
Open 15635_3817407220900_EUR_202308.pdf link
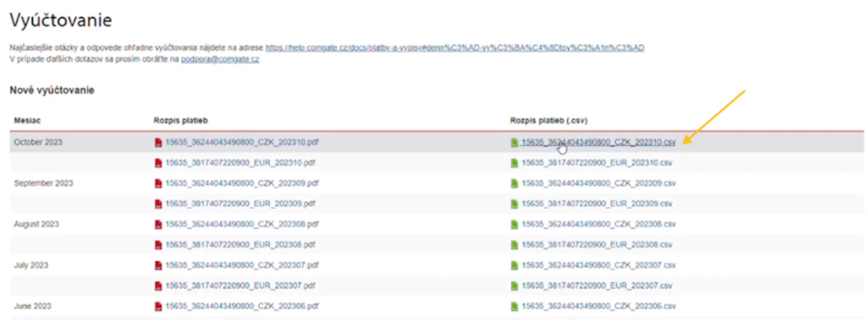(240, 245)
